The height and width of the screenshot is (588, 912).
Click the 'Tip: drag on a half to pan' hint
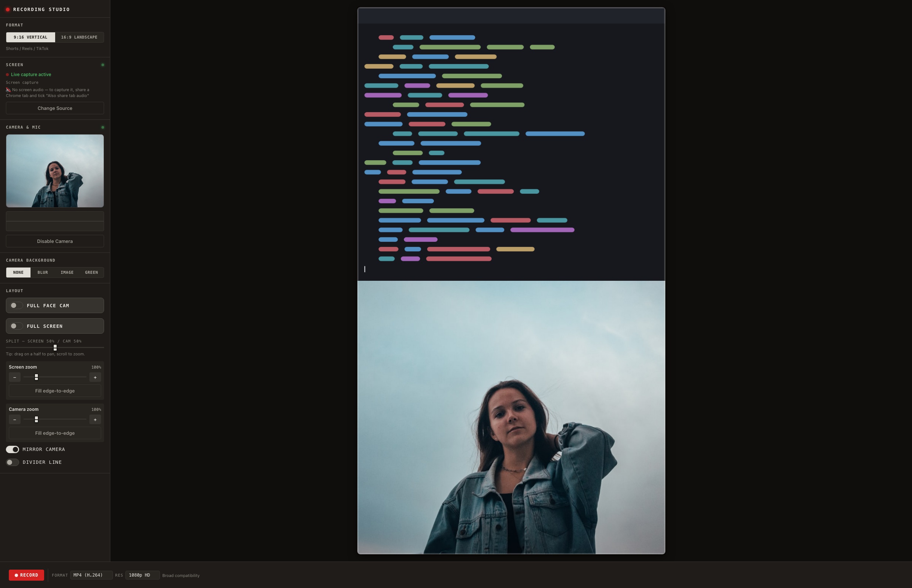click(x=46, y=354)
